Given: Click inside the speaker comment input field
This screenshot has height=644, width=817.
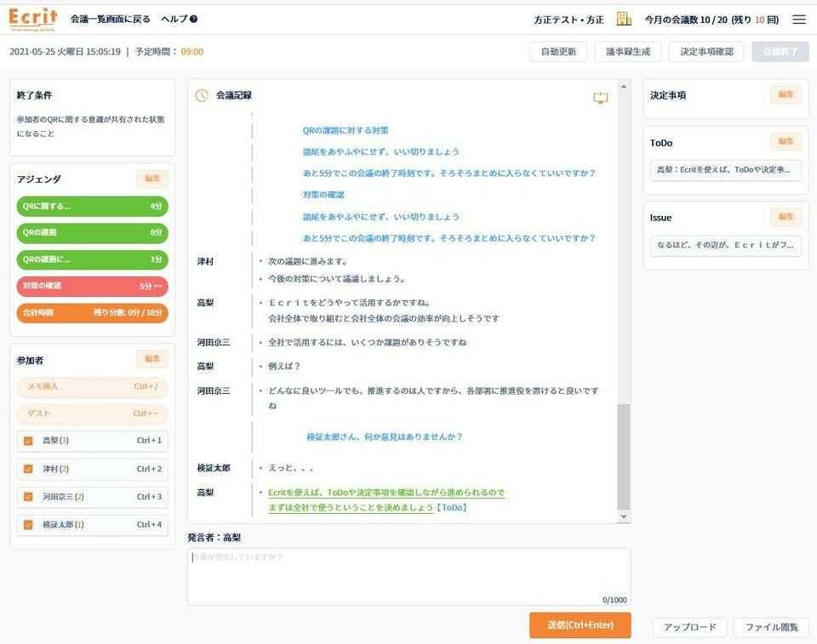Looking at the screenshot, I should [408, 575].
